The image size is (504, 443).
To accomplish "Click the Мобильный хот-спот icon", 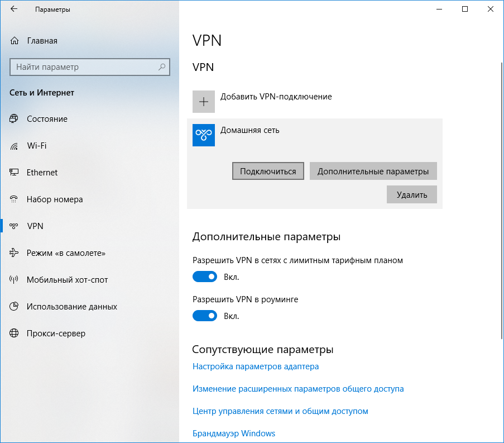I will pos(15,280).
